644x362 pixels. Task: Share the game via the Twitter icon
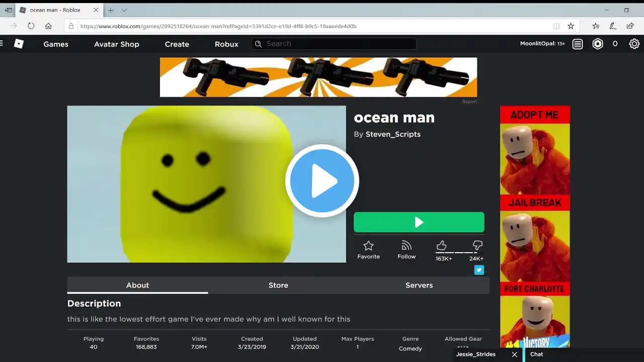tap(479, 270)
